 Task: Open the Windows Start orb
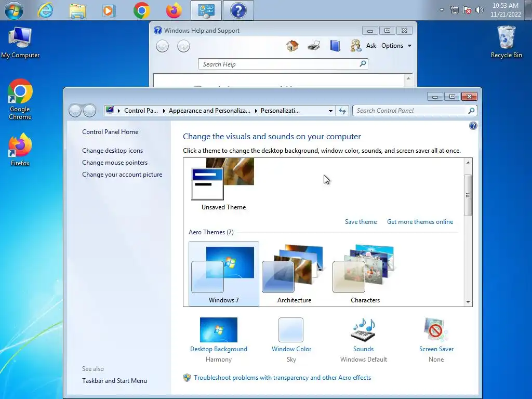click(14, 10)
